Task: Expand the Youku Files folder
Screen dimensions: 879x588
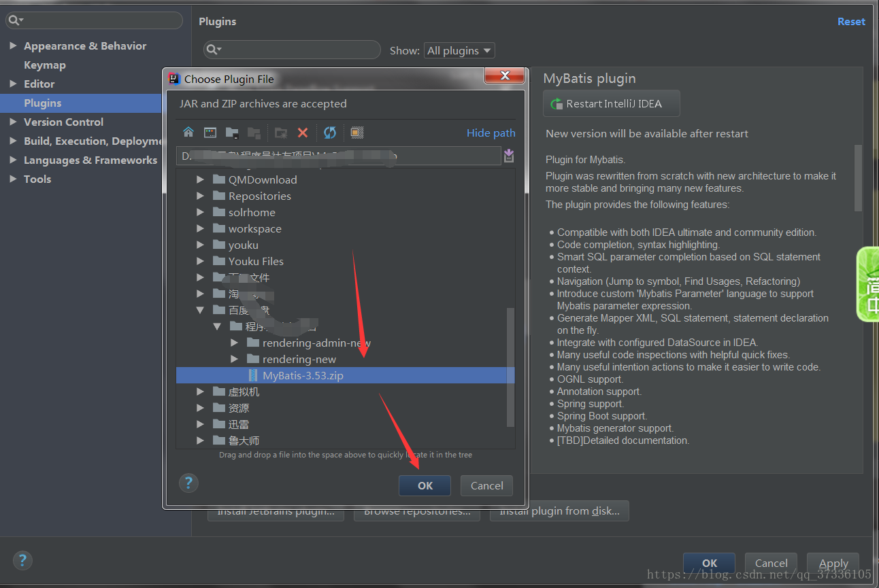Action: 200,261
